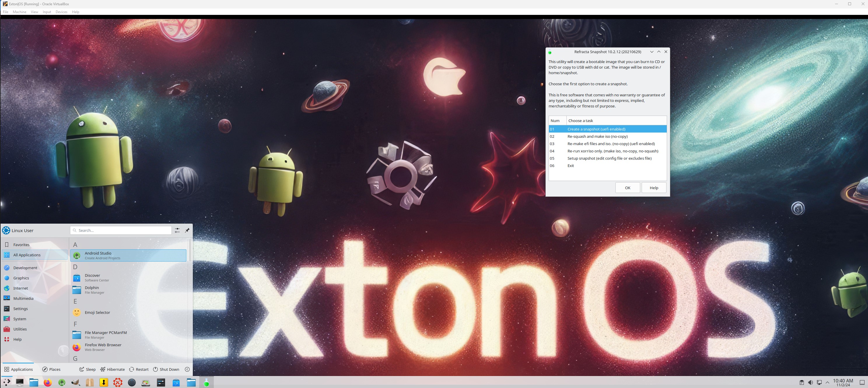Click Help button in Refracta Snapshot
The width and height of the screenshot is (868, 388).
[x=654, y=188]
